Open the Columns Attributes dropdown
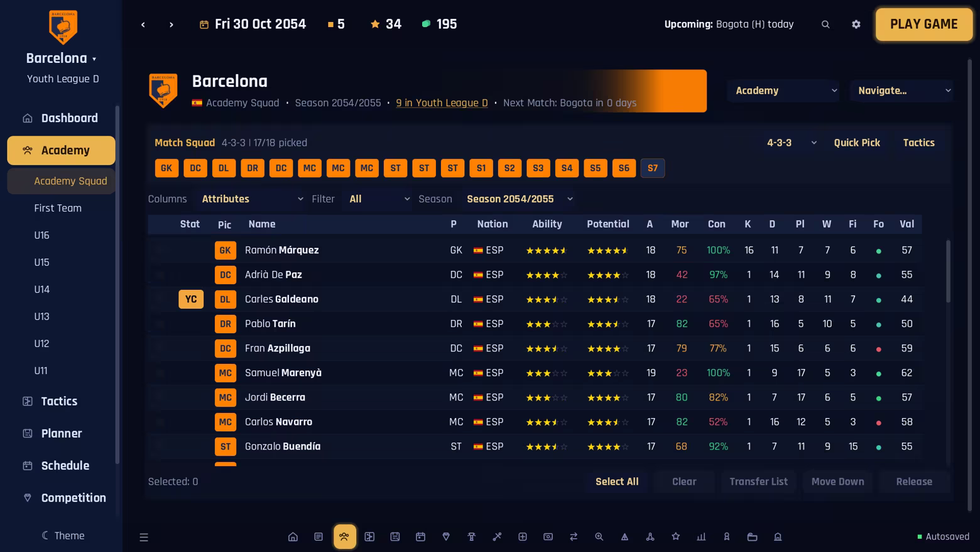The image size is (980, 552). [251, 199]
